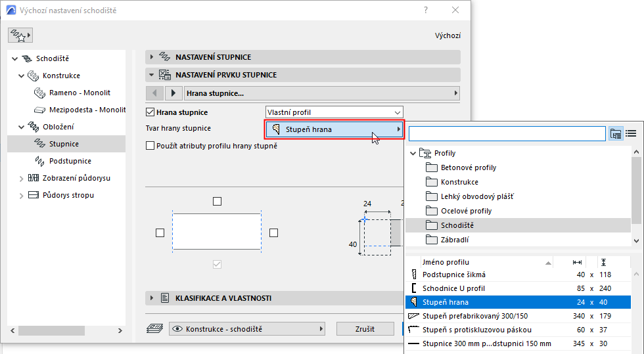Select Stupnice in the settings tree
This screenshot has height=354, width=644.
(64, 144)
